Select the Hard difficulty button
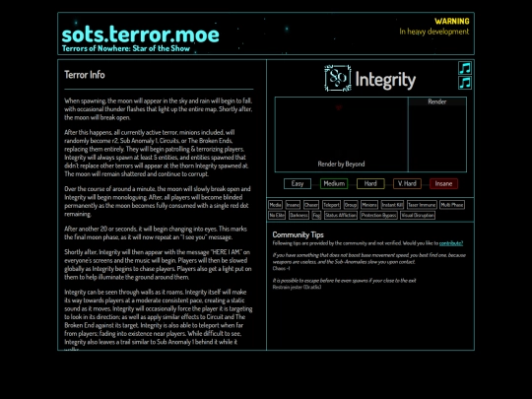The width and height of the screenshot is (532, 399). tap(370, 183)
